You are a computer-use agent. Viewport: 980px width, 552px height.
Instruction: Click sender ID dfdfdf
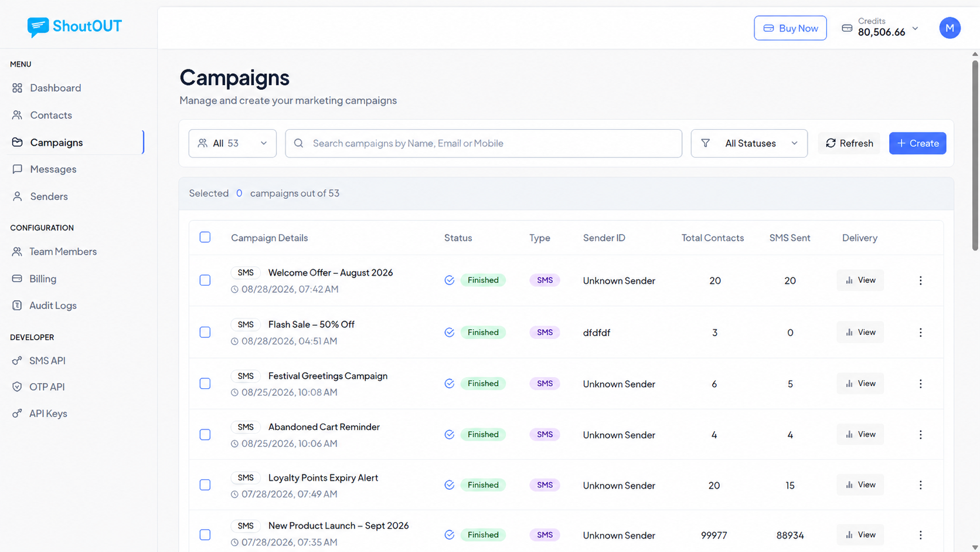click(x=597, y=333)
